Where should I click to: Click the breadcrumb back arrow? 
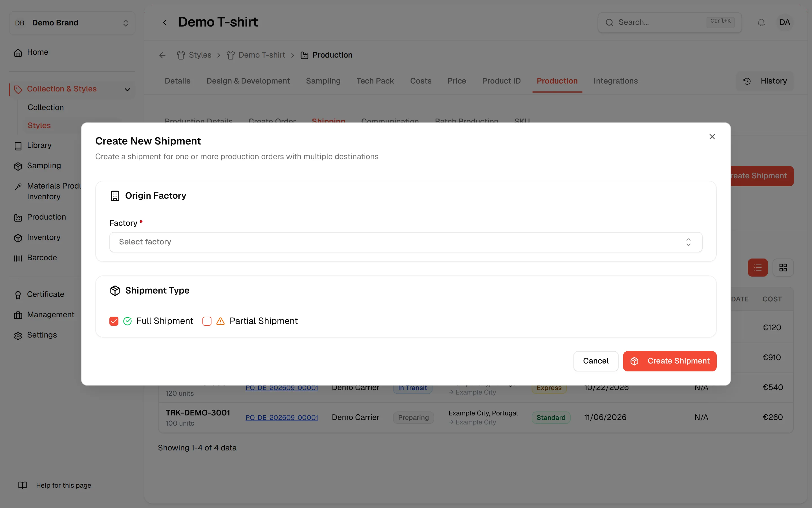[162, 55]
